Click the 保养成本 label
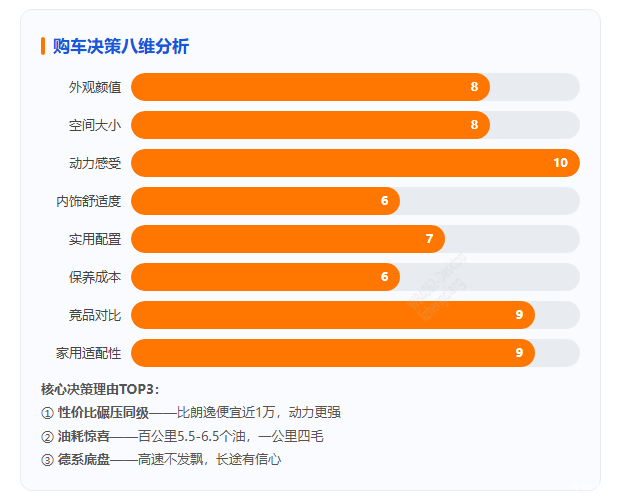 coord(95,277)
